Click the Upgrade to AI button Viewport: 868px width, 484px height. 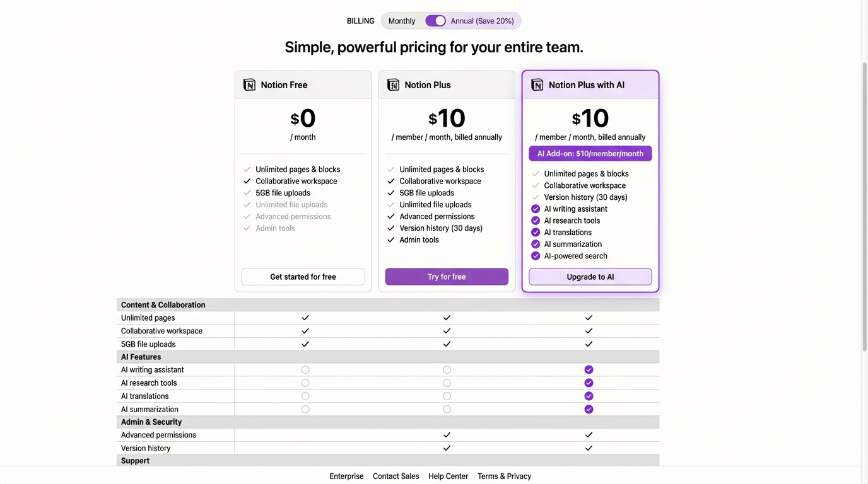coord(590,276)
